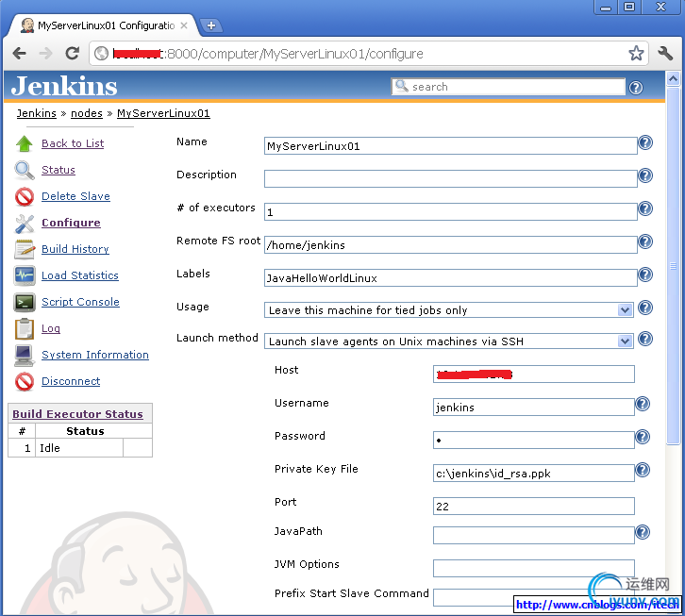Expand the Usage dropdown
Viewport: 685px width, 616px height.
tap(625, 310)
